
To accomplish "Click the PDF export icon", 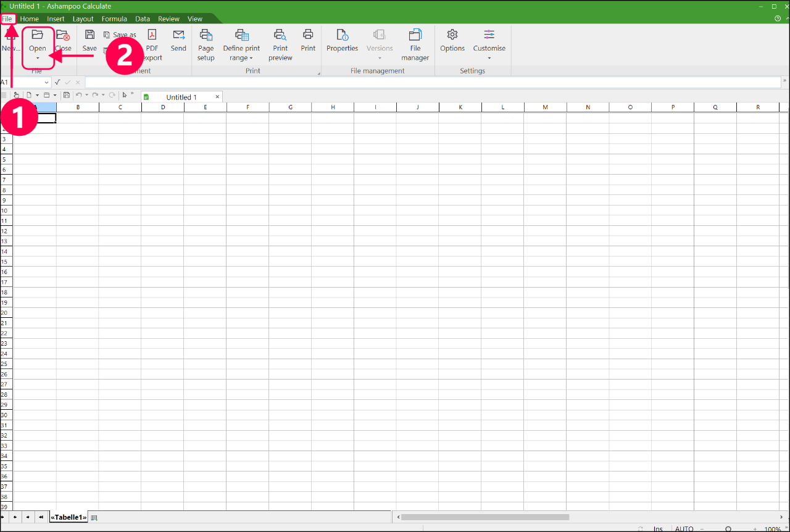I will pyautogui.click(x=152, y=35).
